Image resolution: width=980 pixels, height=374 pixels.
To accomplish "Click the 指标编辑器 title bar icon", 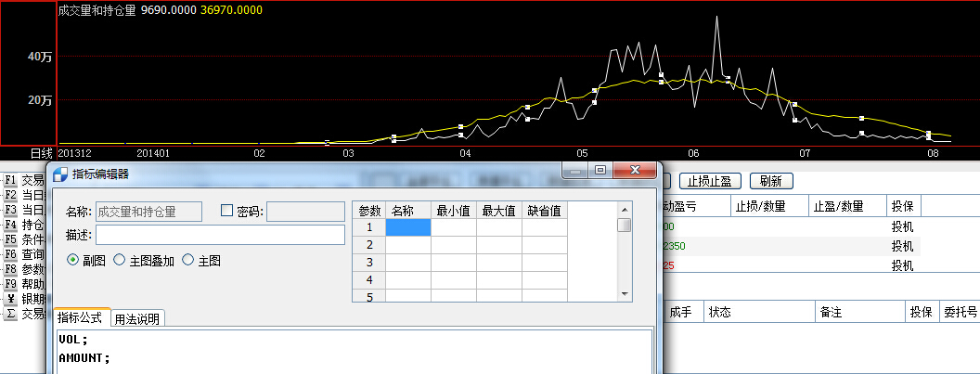I will pyautogui.click(x=60, y=173).
